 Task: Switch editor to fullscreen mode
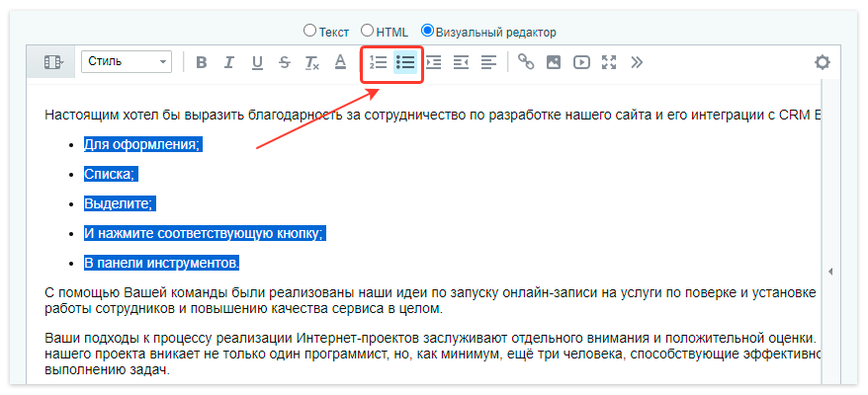609,62
